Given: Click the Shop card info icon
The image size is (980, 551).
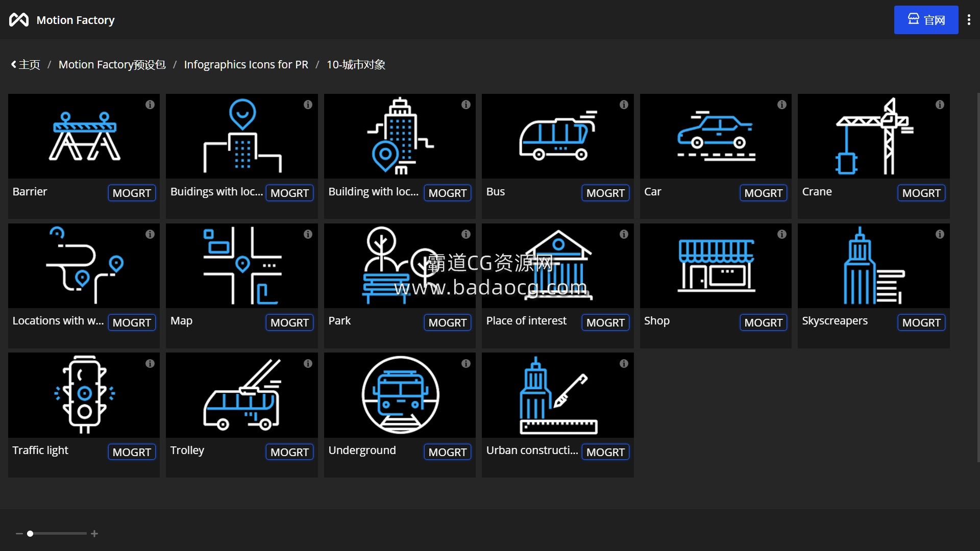Looking at the screenshot, I should [x=781, y=234].
